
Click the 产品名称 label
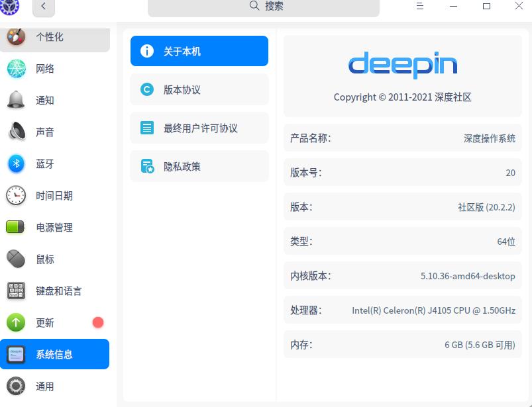[x=311, y=138]
